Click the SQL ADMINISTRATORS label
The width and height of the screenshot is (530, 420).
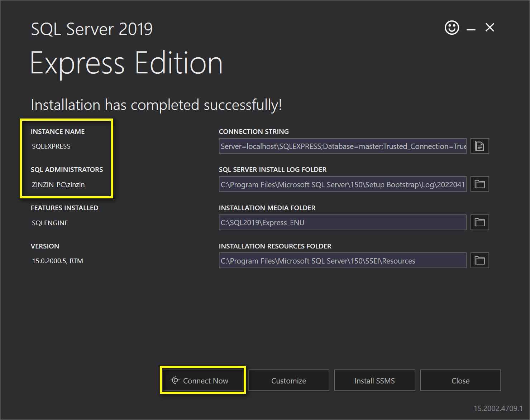point(67,170)
